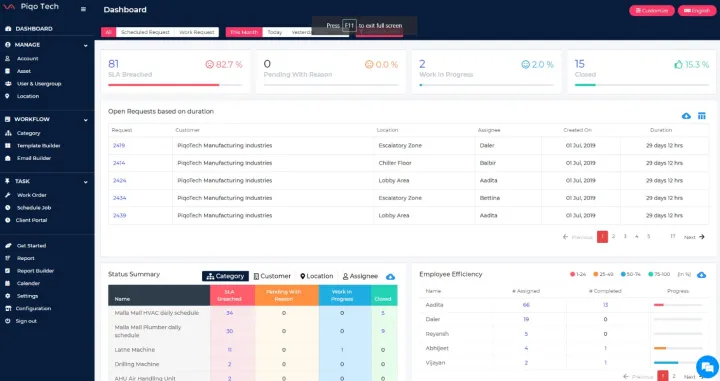Collapse the WORKFLOW sidebar section
The height and width of the screenshot is (381, 720).
pos(85,119)
